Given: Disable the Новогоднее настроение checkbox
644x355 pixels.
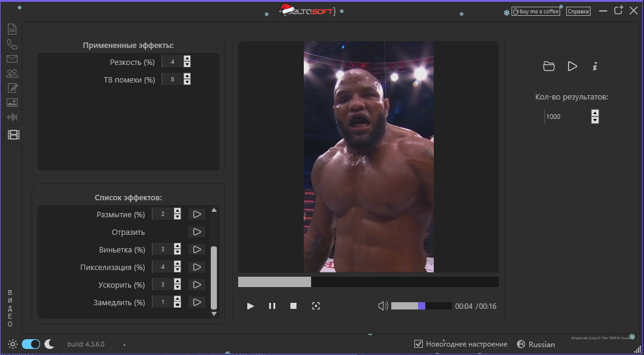Looking at the screenshot, I should (418, 344).
